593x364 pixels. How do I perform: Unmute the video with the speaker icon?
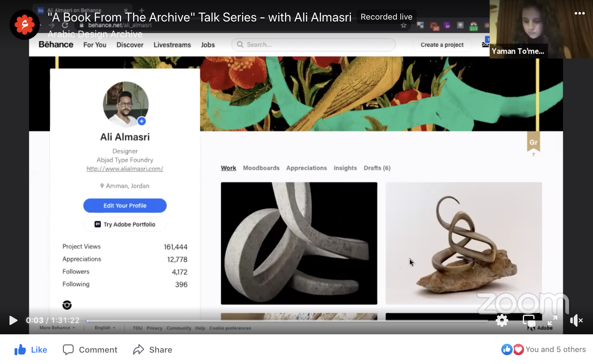click(x=576, y=320)
